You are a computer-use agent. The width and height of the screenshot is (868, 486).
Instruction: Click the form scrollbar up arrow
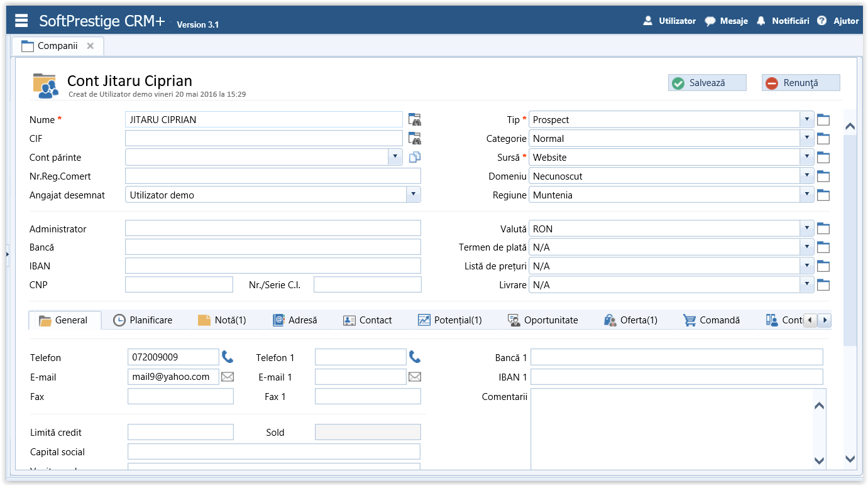point(850,126)
